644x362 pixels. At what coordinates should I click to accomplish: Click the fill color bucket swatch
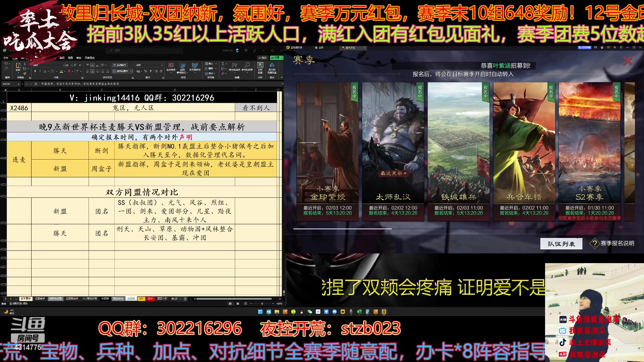click(61, 71)
